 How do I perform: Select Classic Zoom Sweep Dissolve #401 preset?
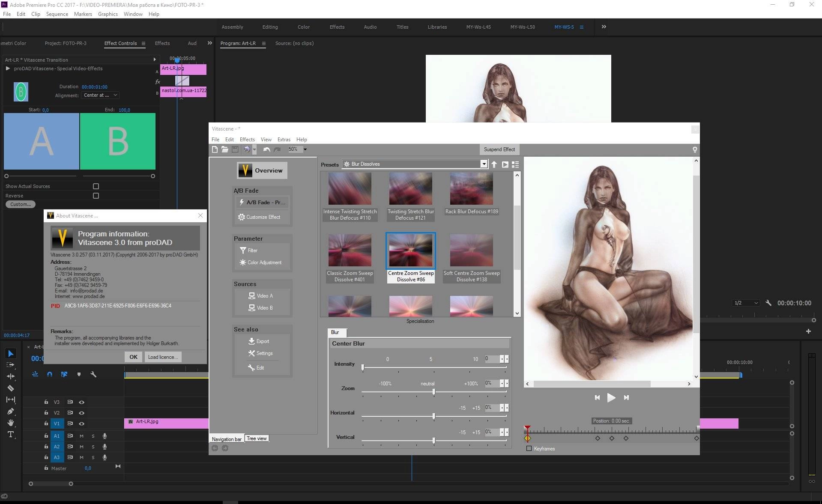pos(350,258)
